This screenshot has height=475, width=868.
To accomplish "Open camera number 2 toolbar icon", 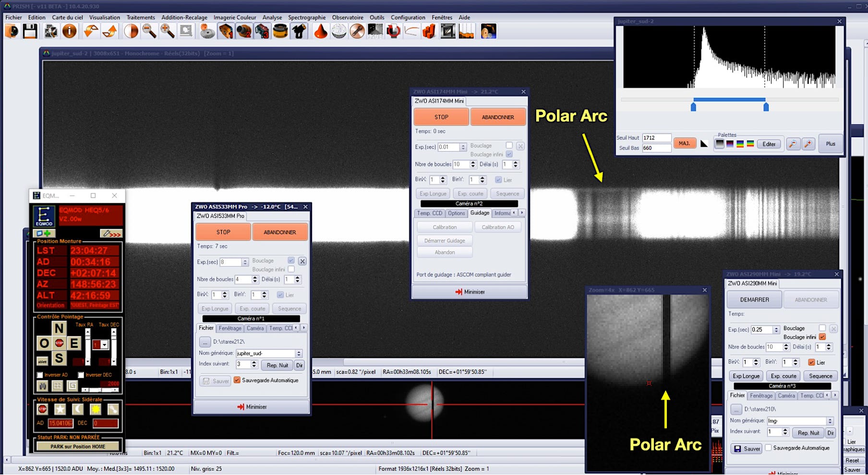I will 244,32.
